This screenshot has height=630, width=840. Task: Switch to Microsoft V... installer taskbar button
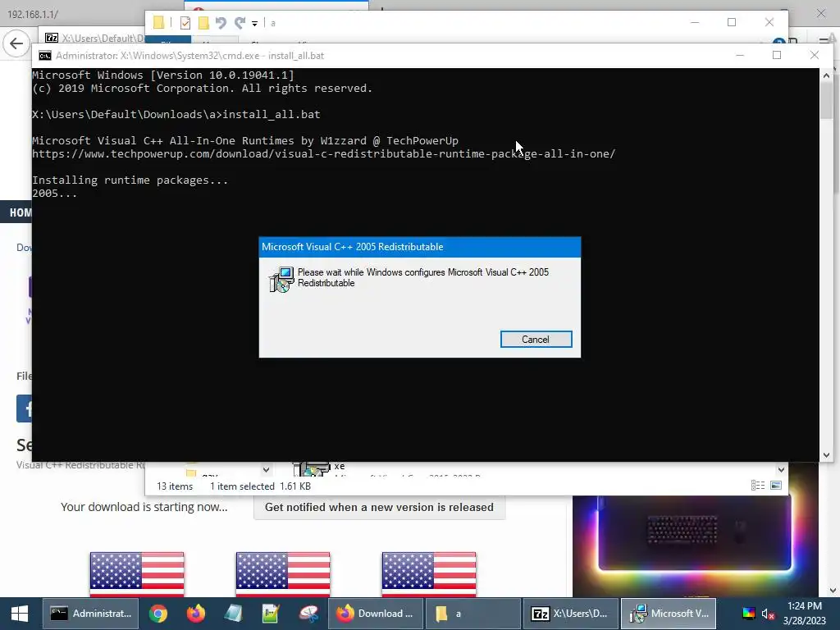pyautogui.click(x=669, y=614)
